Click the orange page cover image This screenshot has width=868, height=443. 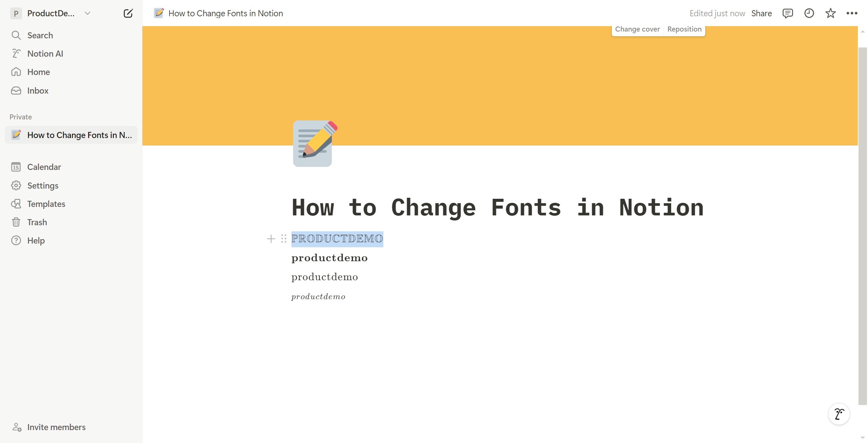[x=500, y=86]
